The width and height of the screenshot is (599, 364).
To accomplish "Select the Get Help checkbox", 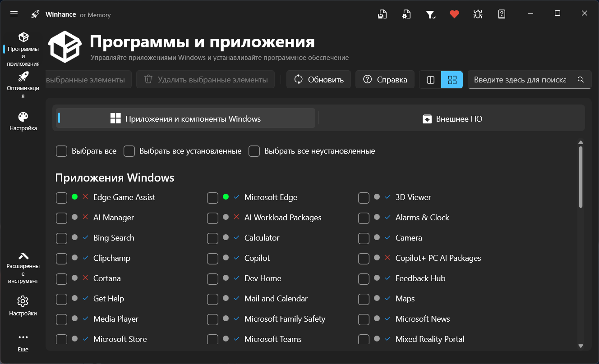I will click(62, 299).
